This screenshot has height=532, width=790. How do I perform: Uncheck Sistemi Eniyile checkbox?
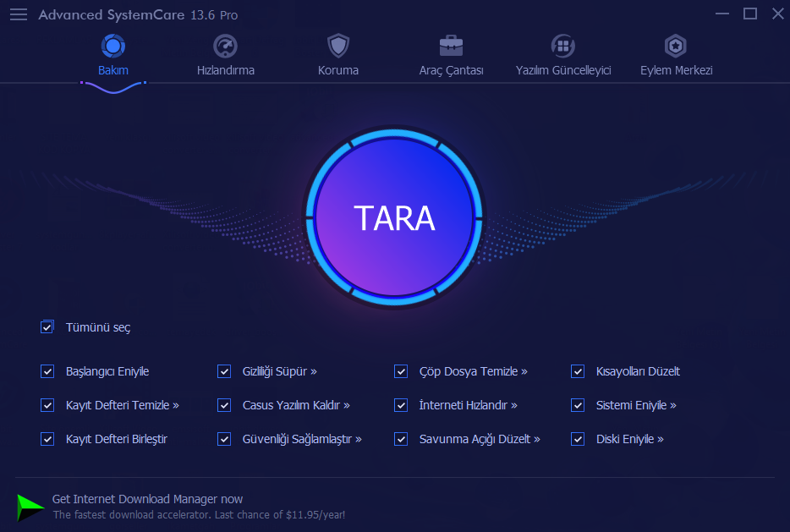pos(578,405)
